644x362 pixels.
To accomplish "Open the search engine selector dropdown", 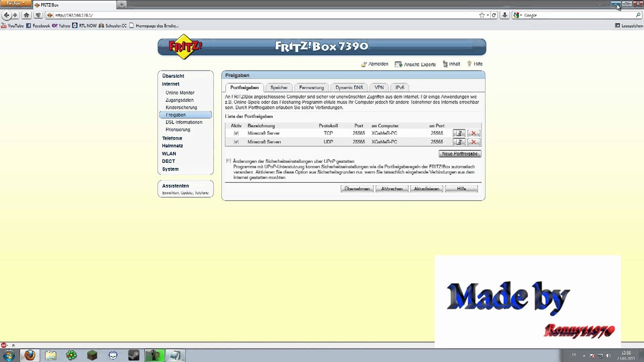I will click(518, 15).
